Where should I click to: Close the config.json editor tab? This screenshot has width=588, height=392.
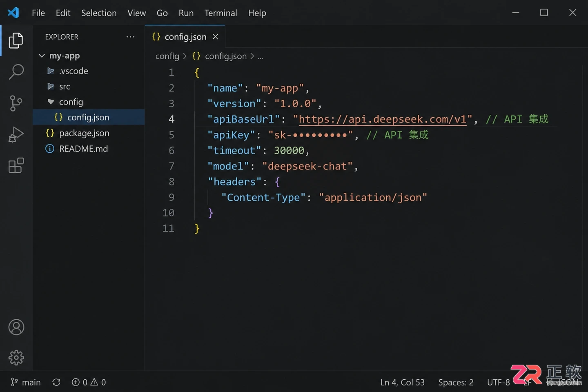(x=215, y=37)
